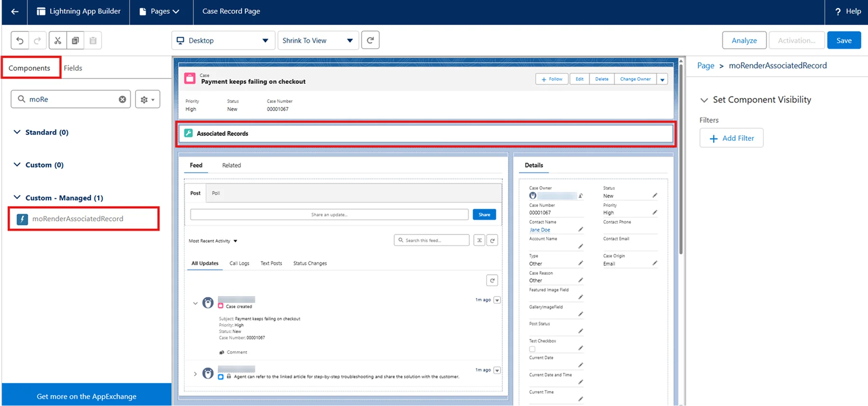This screenshot has width=868, height=406.
Task: Click Get more on the AppExchange
Action: [x=86, y=396]
